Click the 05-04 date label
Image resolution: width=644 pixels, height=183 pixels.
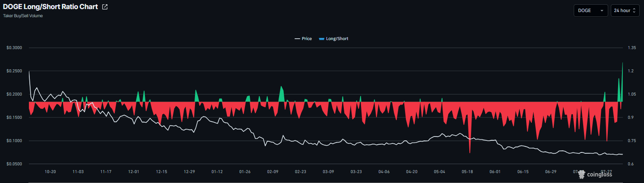[x=440, y=171]
